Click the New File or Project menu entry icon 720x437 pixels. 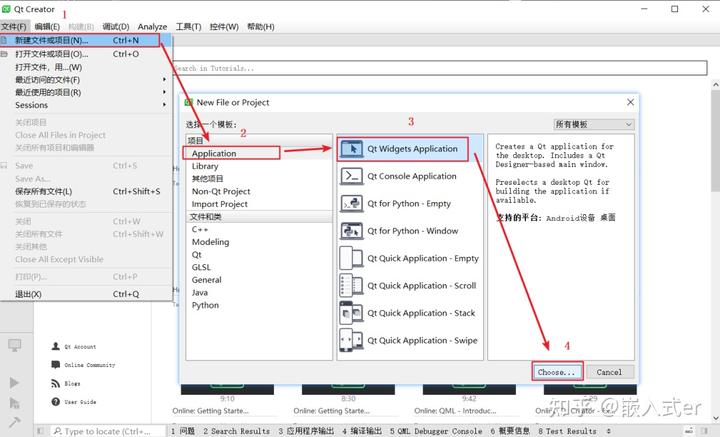[x=4, y=40]
